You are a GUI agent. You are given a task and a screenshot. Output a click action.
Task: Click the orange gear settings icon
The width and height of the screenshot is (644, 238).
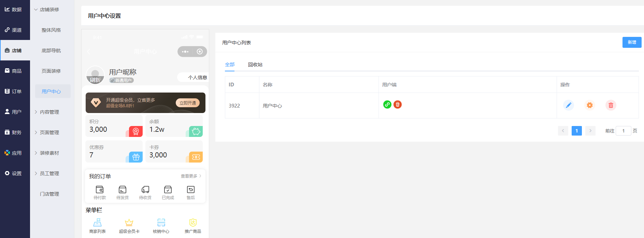[590, 105]
